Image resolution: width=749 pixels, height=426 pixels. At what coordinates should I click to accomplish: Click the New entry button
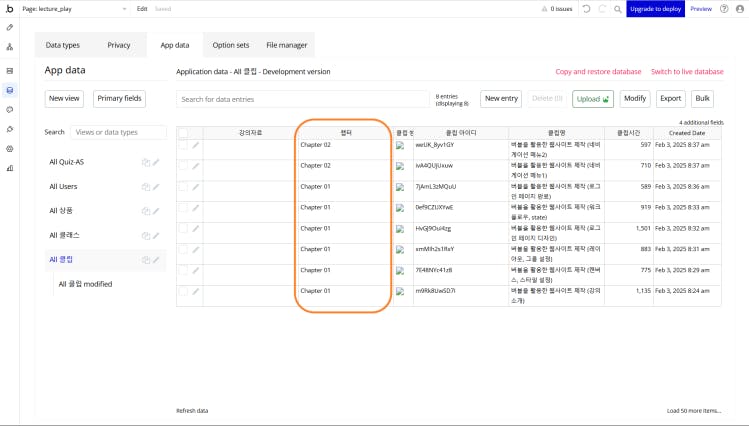[x=501, y=98]
